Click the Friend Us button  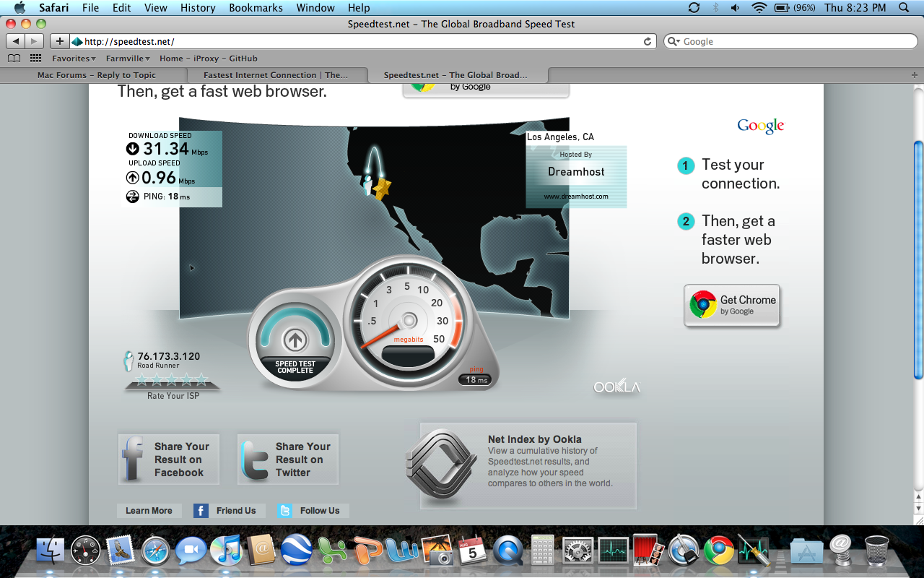point(229,511)
